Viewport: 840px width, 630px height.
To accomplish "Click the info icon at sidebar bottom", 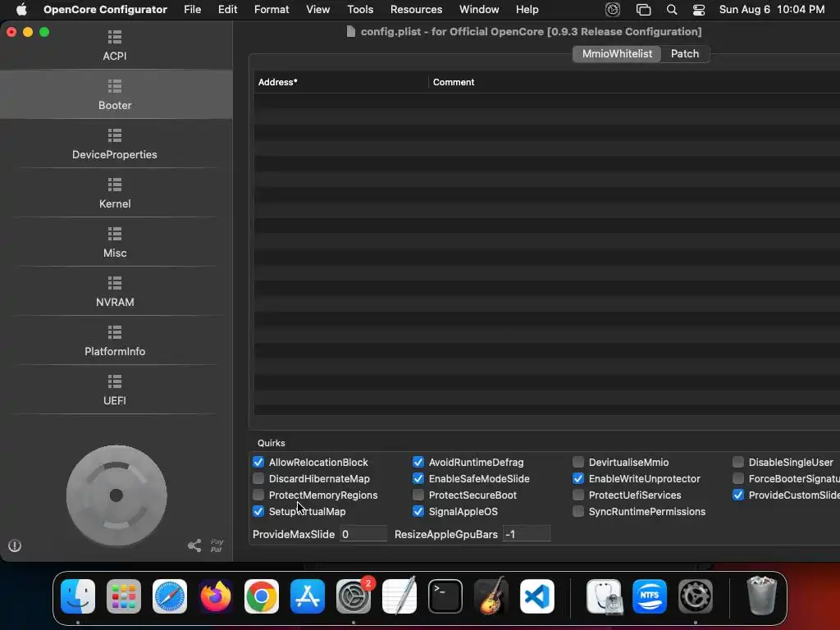I will pyautogui.click(x=15, y=546).
